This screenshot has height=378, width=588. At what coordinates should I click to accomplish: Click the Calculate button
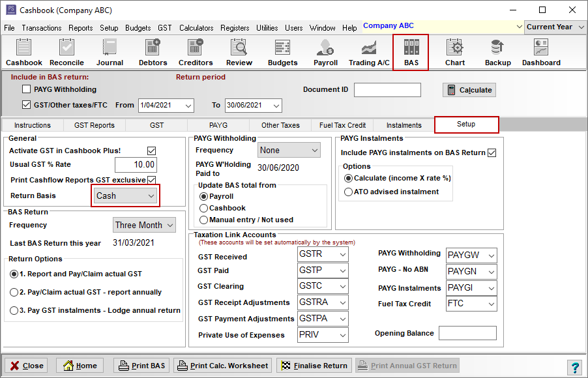[x=469, y=90]
